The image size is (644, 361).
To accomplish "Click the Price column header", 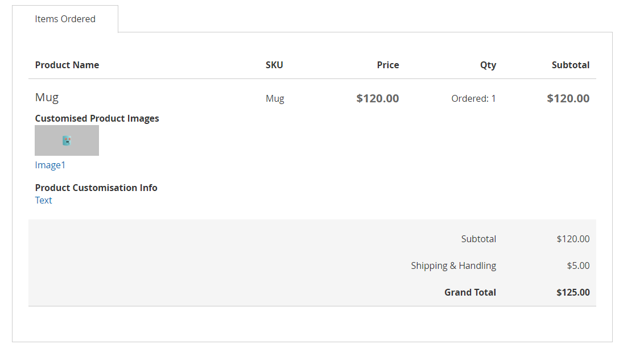I will tap(387, 65).
